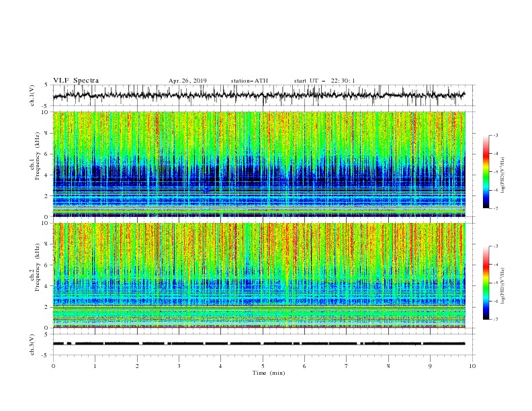
Task: Click the ch.1 spectrogram plot
Action: coord(259,164)
